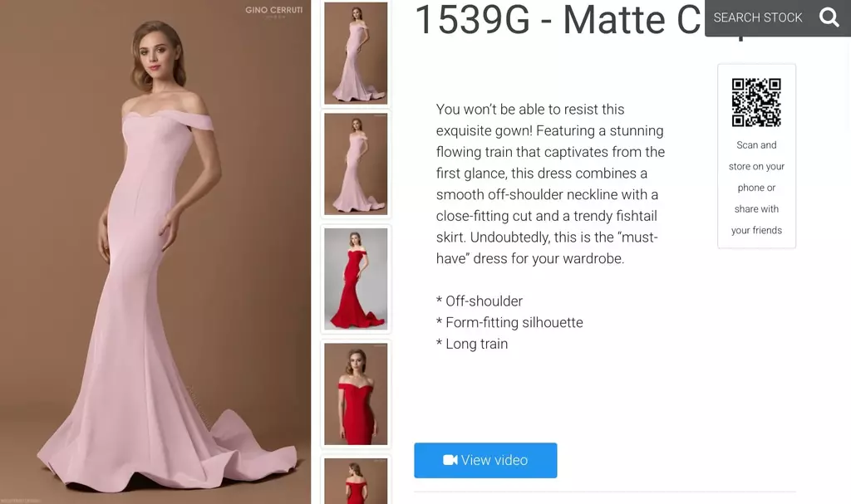Click the Long train feature bullet
The height and width of the screenshot is (504, 851).
click(472, 344)
